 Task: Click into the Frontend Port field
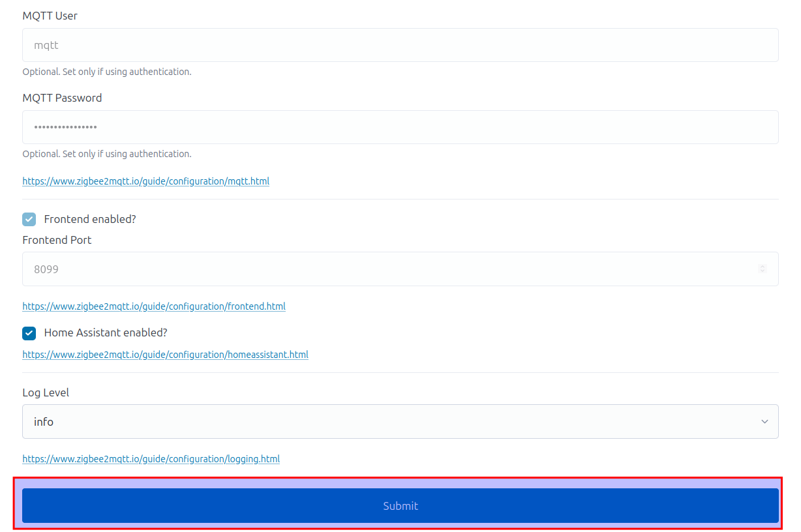pos(391,269)
